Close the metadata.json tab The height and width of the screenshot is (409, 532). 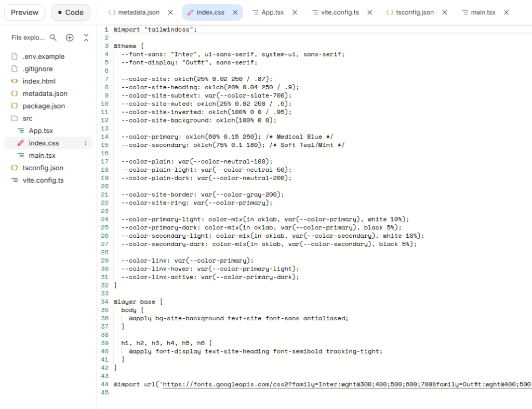[x=171, y=12]
